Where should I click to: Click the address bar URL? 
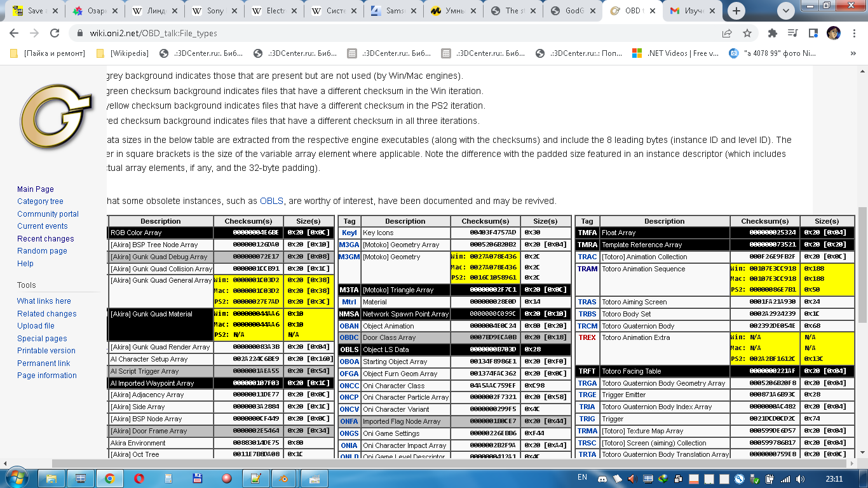[x=153, y=34]
